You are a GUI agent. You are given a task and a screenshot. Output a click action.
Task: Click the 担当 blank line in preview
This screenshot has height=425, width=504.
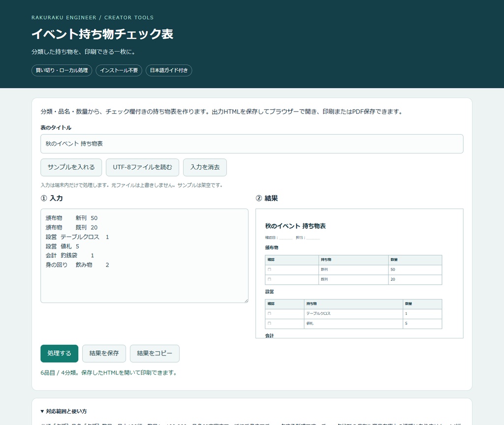313,238
